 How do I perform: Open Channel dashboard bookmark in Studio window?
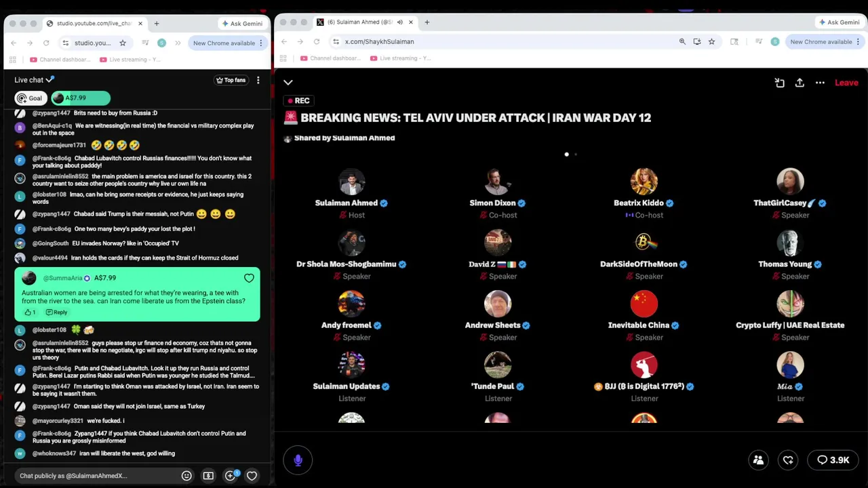(60, 59)
